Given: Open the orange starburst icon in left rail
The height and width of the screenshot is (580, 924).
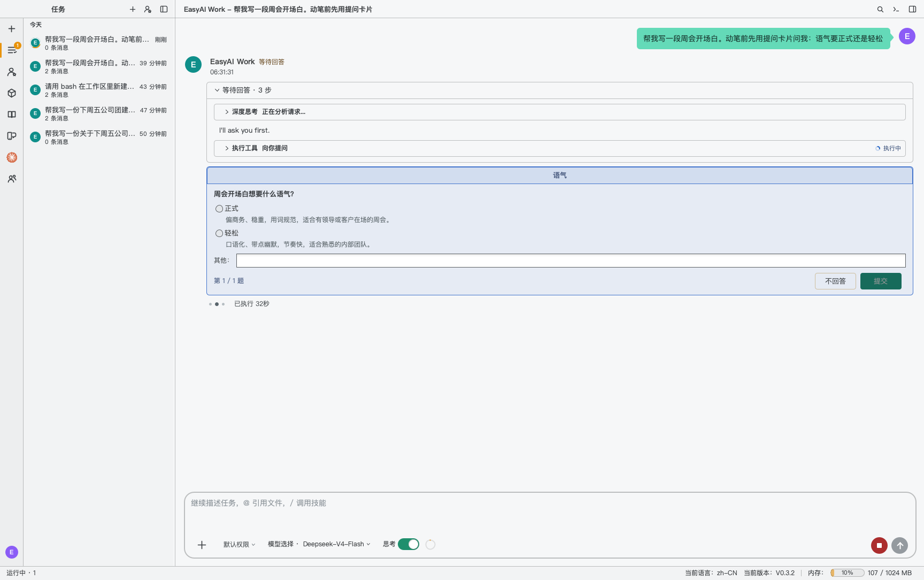Looking at the screenshot, I should coord(12,157).
